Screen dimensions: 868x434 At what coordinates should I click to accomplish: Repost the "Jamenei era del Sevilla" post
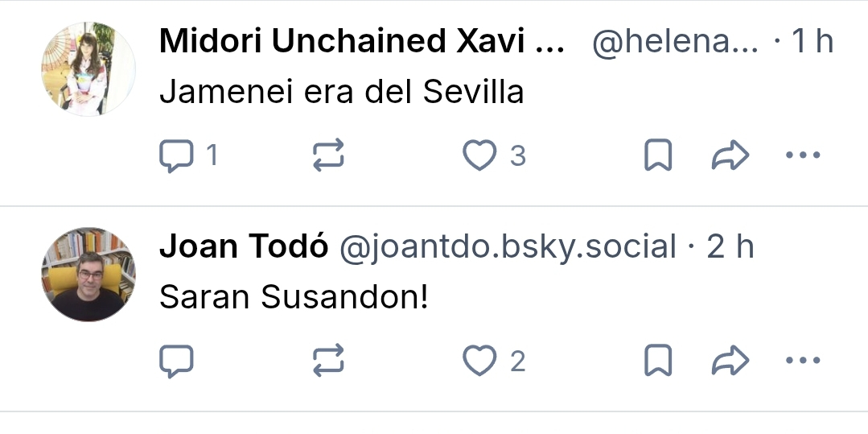tap(328, 156)
